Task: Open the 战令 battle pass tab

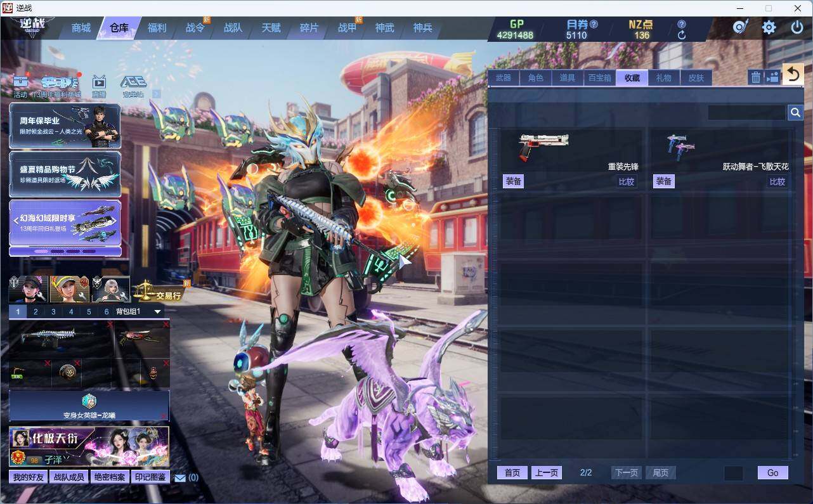Action: [x=195, y=28]
